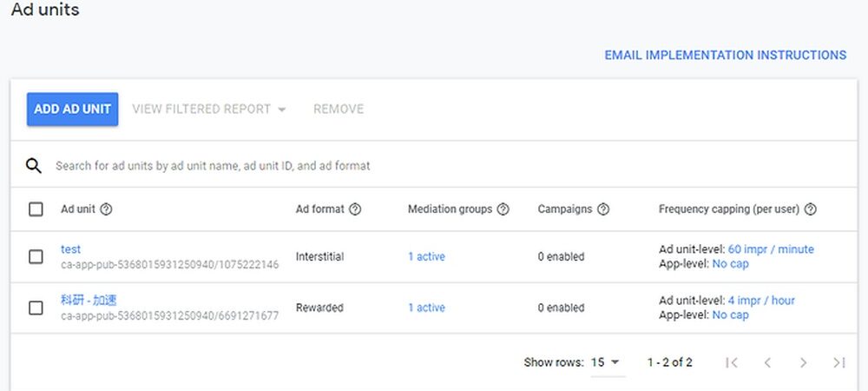Edit 60 impr / minute frequency cap
This screenshot has height=391, width=868.
pyautogui.click(x=771, y=249)
